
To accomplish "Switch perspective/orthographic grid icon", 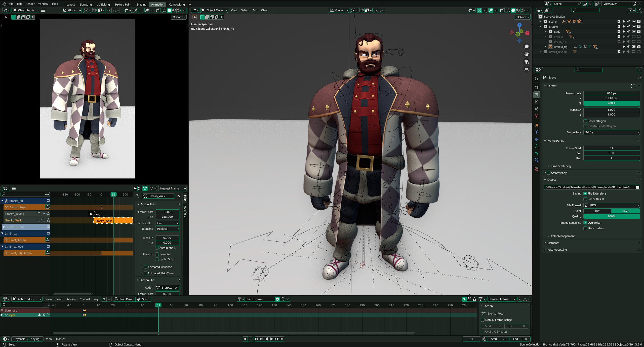I will point(526,69).
